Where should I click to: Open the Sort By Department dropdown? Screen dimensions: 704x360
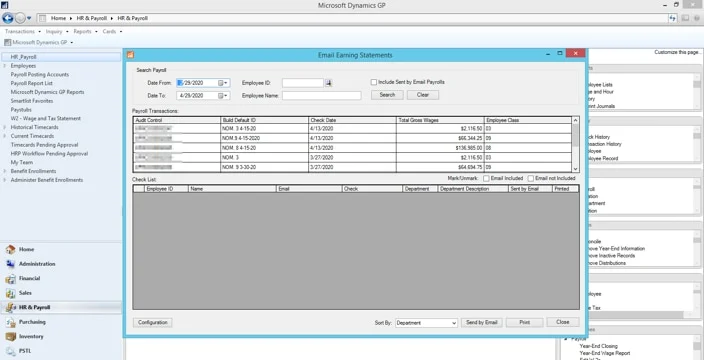[426, 323]
